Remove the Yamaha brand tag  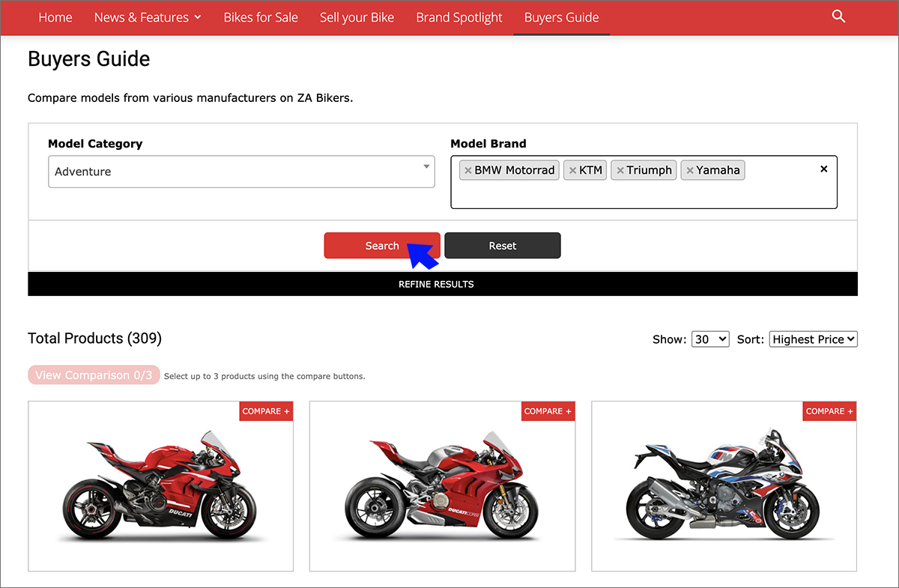click(x=690, y=171)
